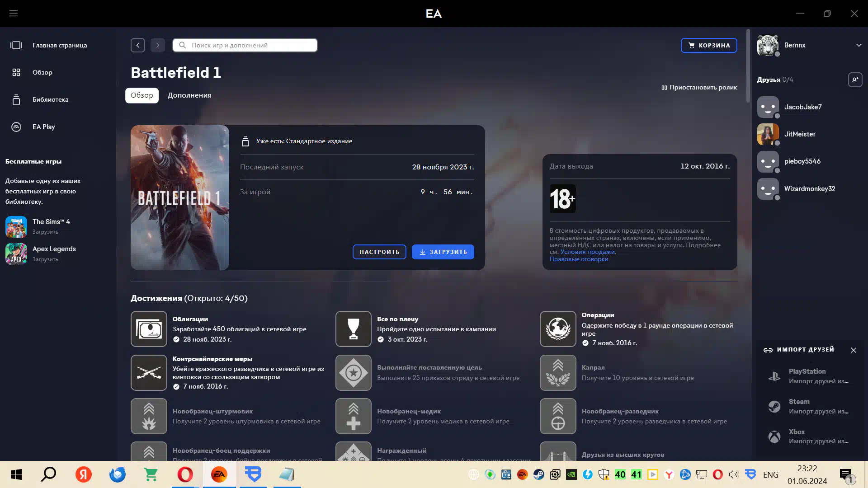Open Opera browser from taskbar
This screenshot has height=488, width=868.
(x=185, y=474)
